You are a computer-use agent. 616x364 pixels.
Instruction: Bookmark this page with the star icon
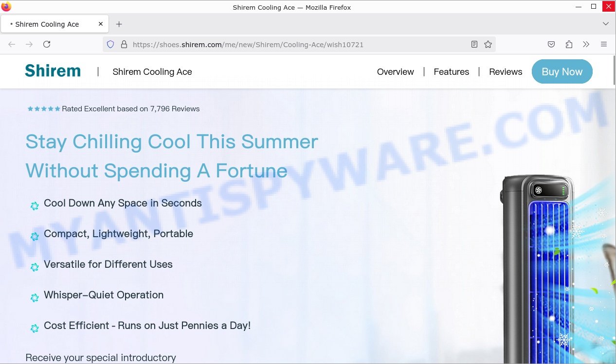click(x=488, y=44)
